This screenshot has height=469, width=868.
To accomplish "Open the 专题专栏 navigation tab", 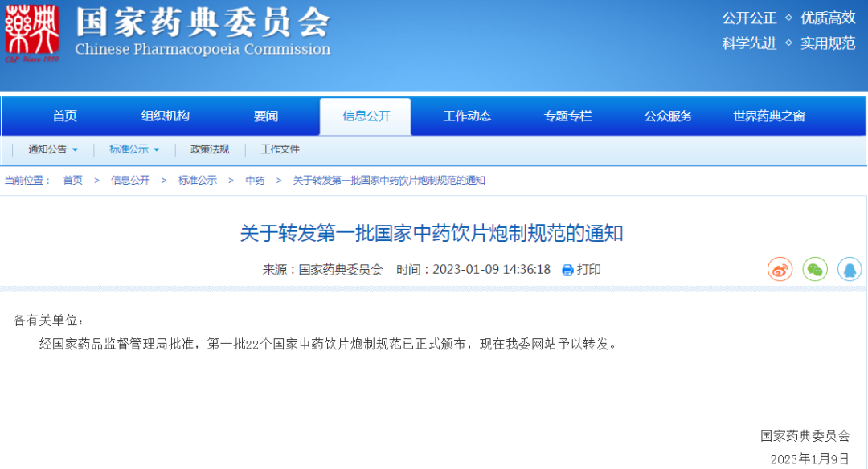I will 567,116.
